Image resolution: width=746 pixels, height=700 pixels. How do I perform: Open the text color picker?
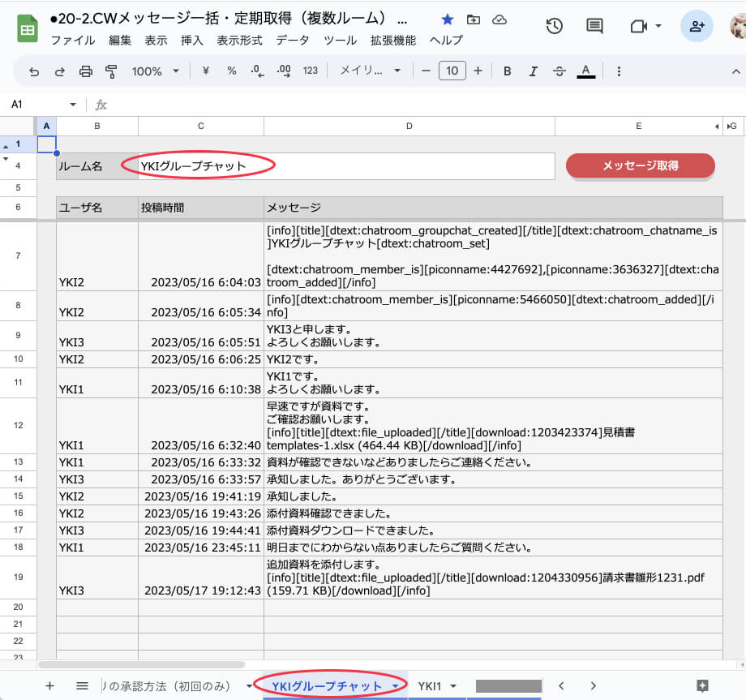click(x=586, y=71)
